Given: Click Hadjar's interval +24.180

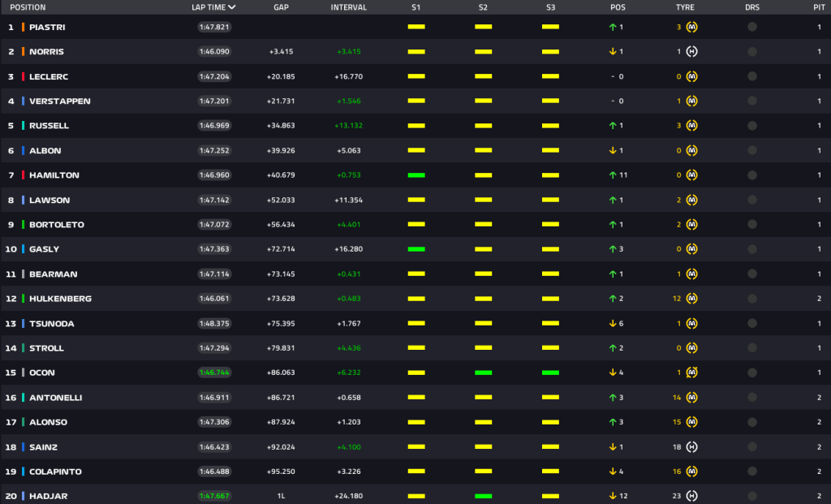Looking at the screenshot, I should point(349,496).
